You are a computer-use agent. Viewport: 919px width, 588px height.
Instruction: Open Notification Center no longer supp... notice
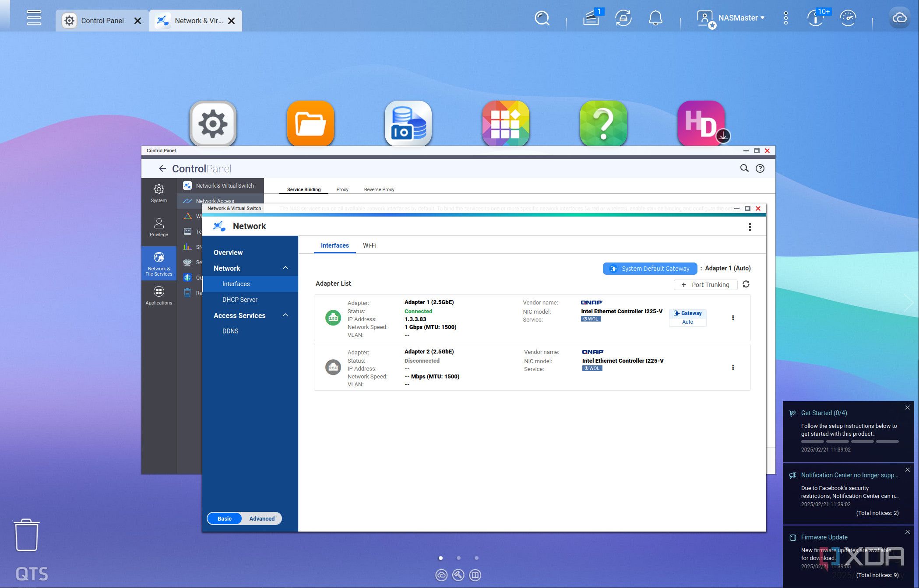(x=849, y=475)
